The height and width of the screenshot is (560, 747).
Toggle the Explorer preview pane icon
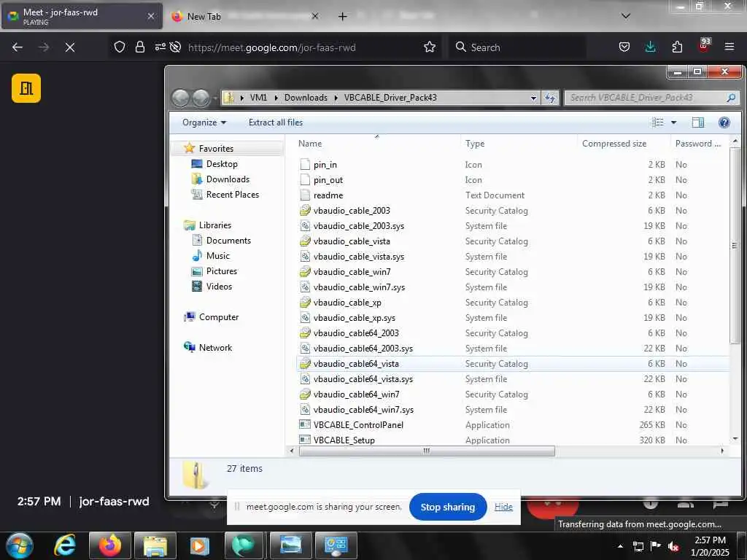(x=698, y=122)
